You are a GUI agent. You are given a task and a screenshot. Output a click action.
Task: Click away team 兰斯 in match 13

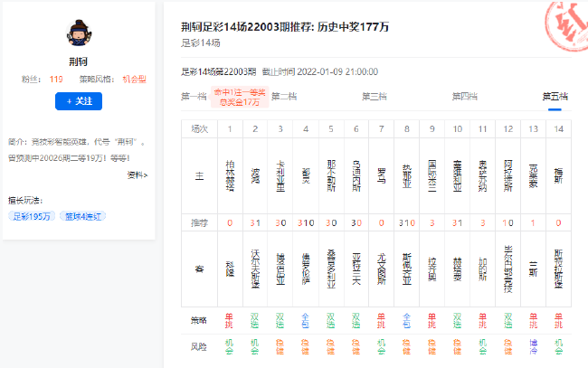[533, 269]
